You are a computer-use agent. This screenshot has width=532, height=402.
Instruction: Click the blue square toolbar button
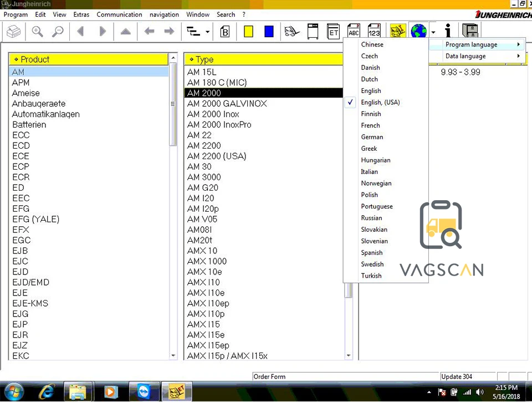tap(269, 32)
